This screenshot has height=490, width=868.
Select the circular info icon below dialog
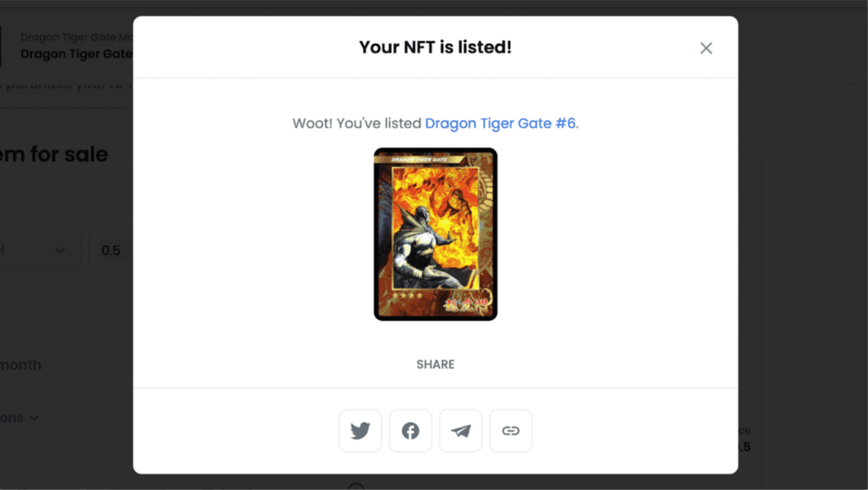(x=356, y=487)
